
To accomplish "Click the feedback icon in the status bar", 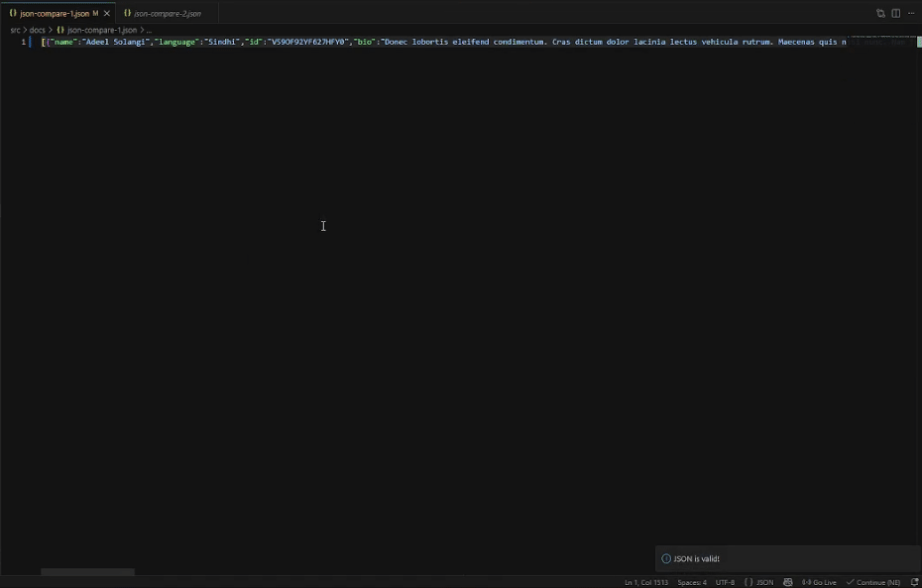I will pos(788,582).
